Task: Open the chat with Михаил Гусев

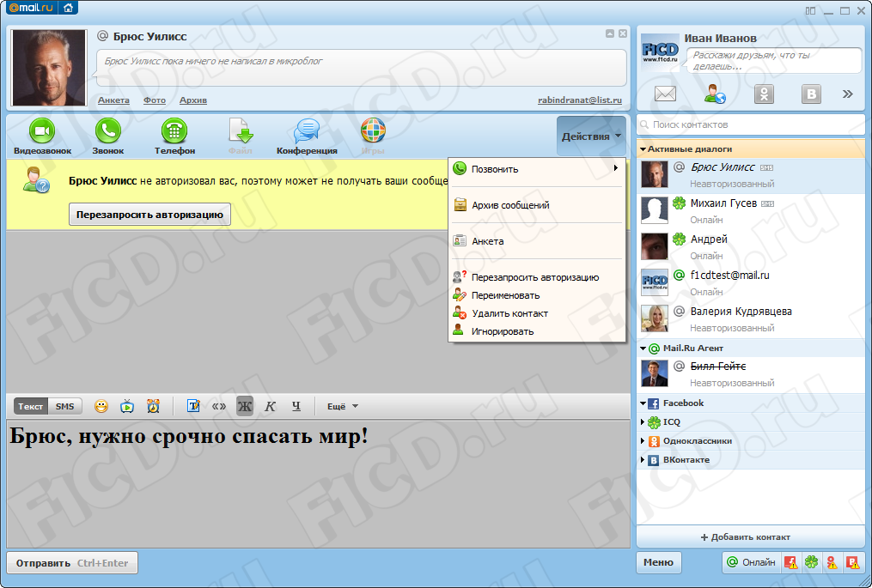Action: pyautogui.click(x=751, y=211)
